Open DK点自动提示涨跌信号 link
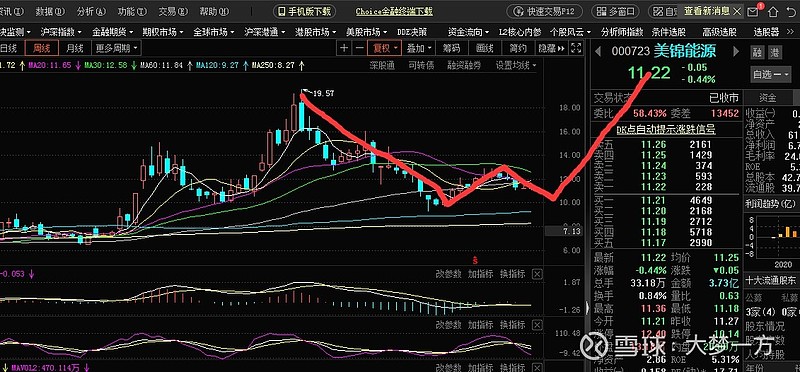 click(665, 130)
